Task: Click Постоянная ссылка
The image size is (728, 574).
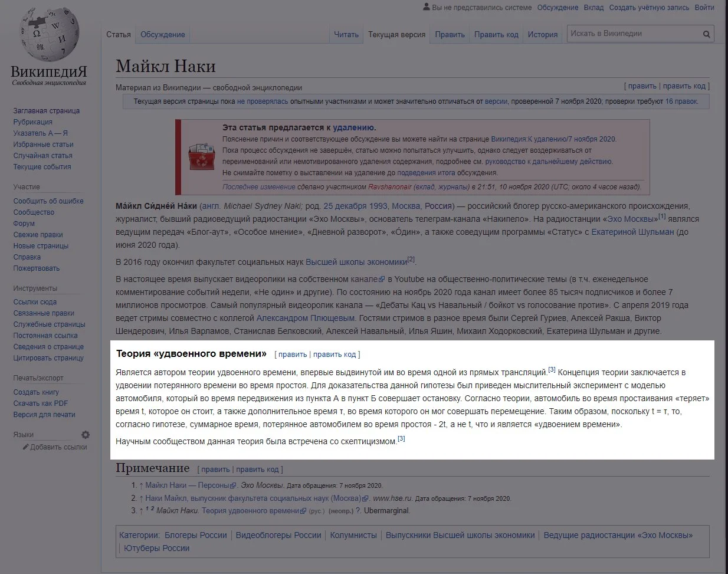Action: pos(45,336)
